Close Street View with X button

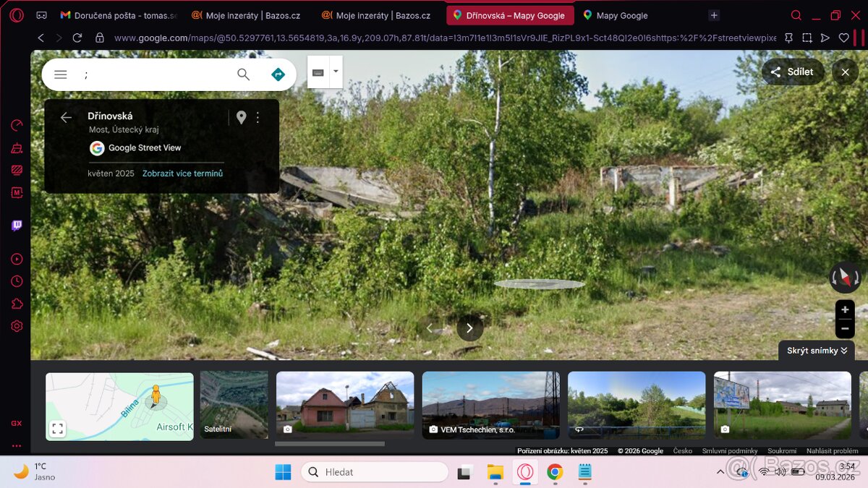pyautogui.click(x=845, y=72)
